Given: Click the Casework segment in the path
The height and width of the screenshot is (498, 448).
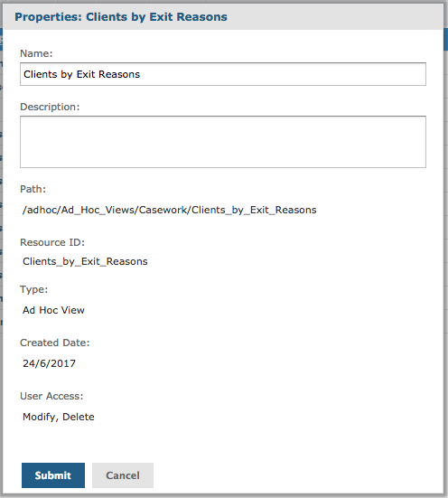Looking at the screenshot, I should click(163, 210).
